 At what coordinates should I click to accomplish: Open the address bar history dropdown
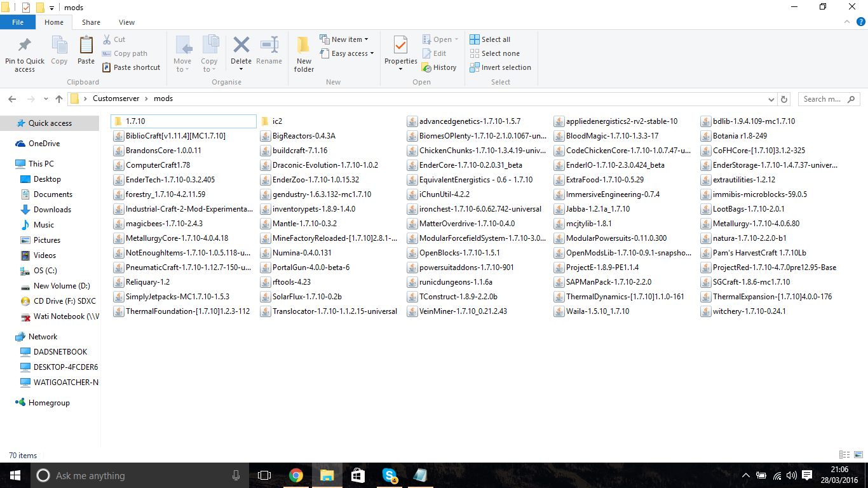[x=771, y=99]
